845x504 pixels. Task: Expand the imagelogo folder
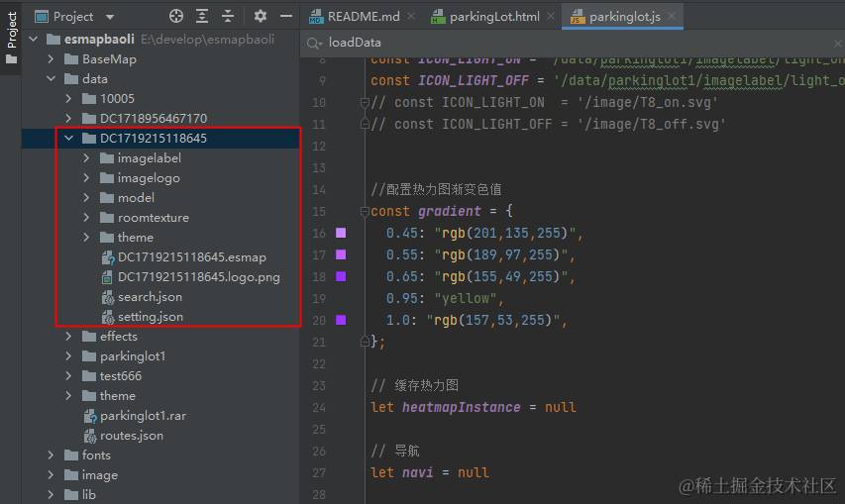86,177
